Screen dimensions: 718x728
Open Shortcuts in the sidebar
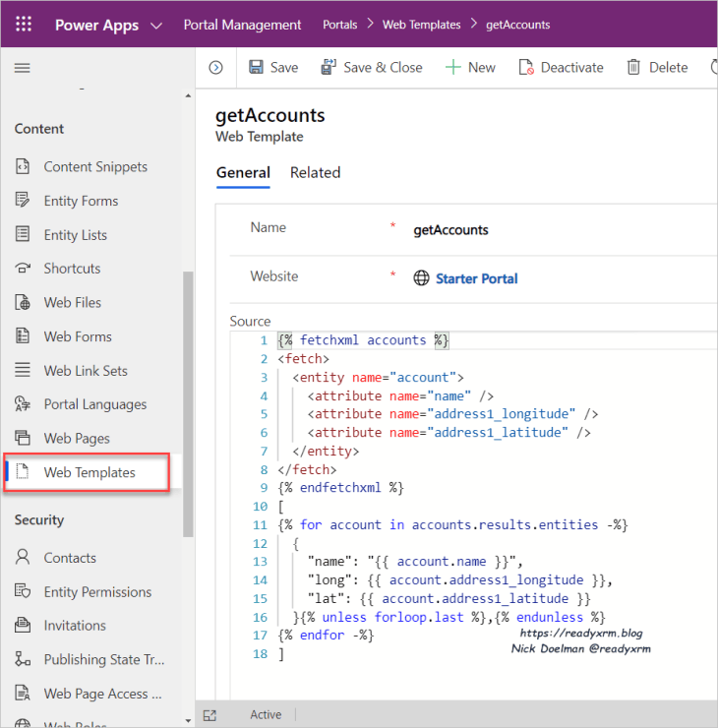tap(72, 269)
